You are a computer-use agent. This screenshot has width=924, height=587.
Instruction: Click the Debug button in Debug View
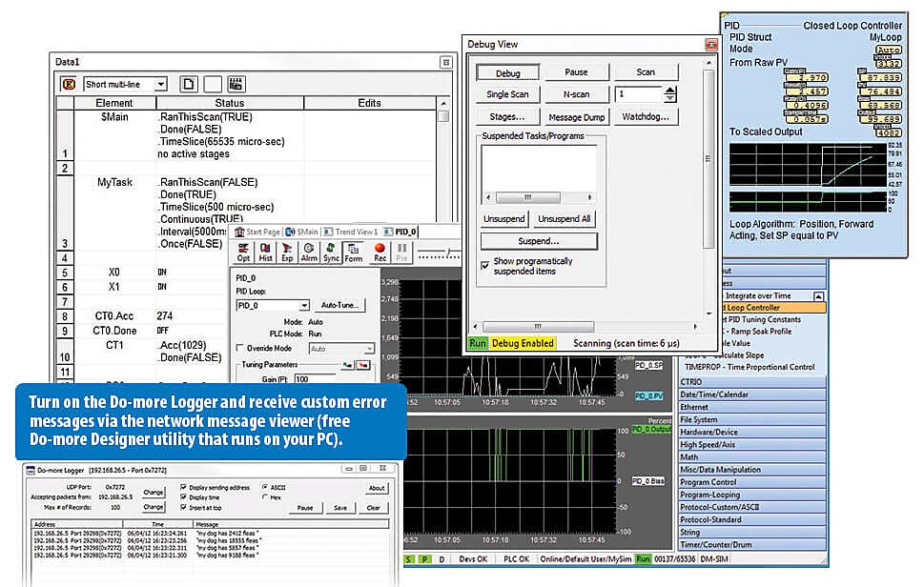(507, 73)
